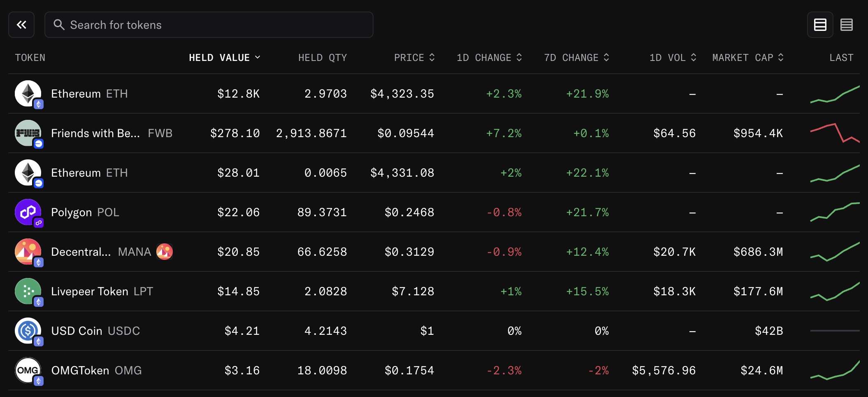Click market cap $24.6M

(x=762, y=371)
